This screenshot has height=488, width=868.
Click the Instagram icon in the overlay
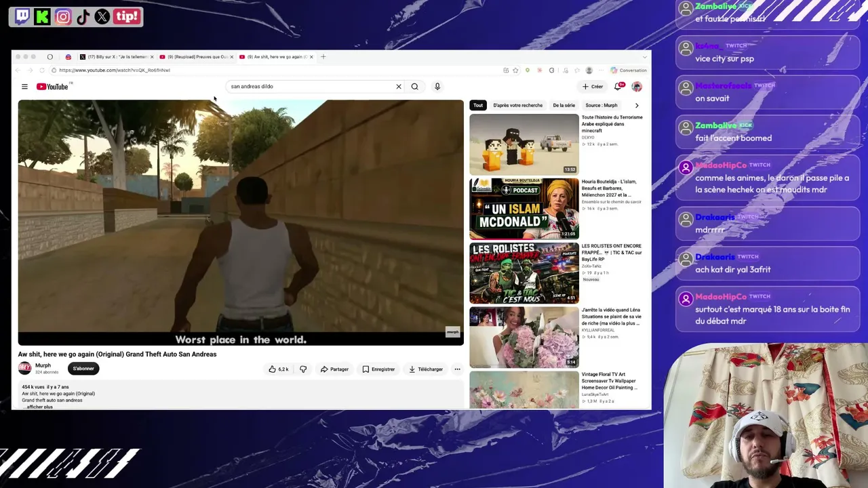pos(62,16)
